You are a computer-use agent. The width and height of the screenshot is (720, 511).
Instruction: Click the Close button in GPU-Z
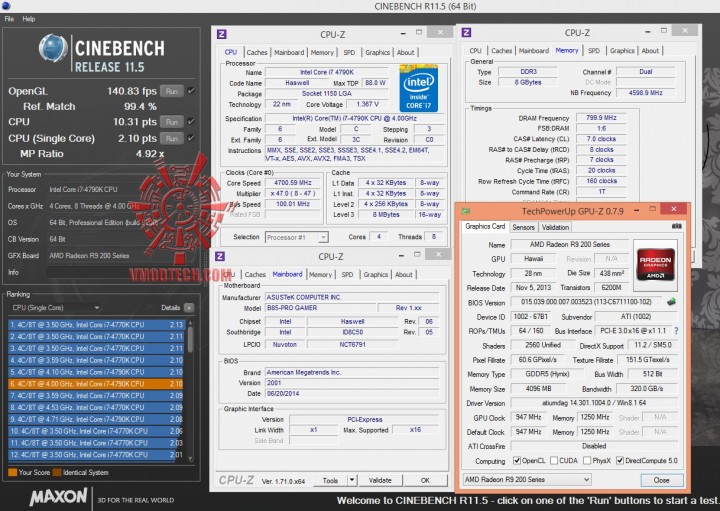point(661,480)
